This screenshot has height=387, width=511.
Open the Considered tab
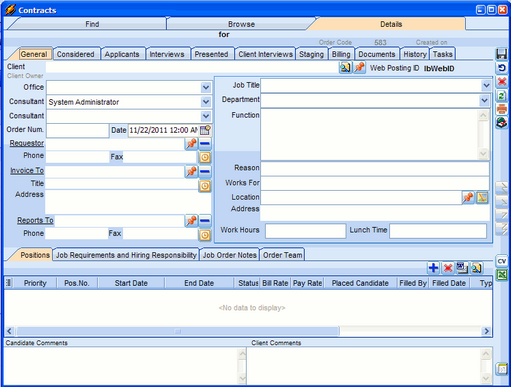75,54
